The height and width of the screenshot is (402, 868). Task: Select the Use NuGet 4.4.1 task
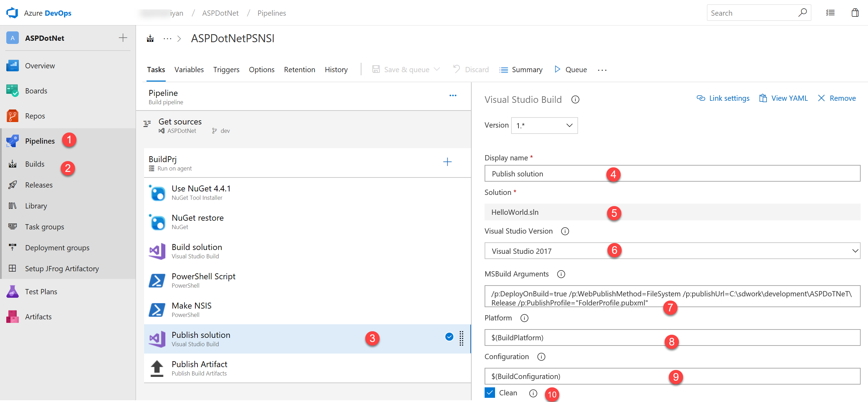(307, 192)
